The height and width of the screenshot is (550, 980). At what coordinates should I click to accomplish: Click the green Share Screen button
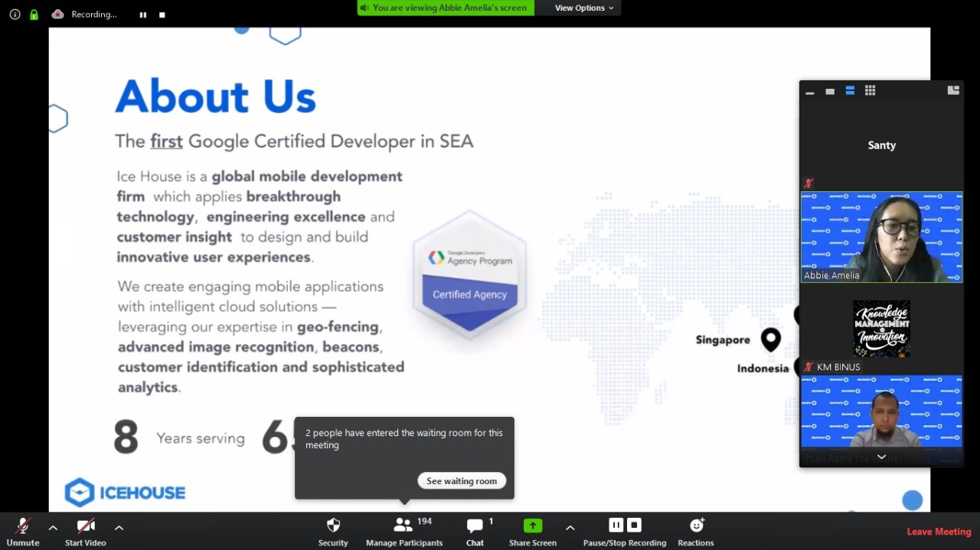533,532
